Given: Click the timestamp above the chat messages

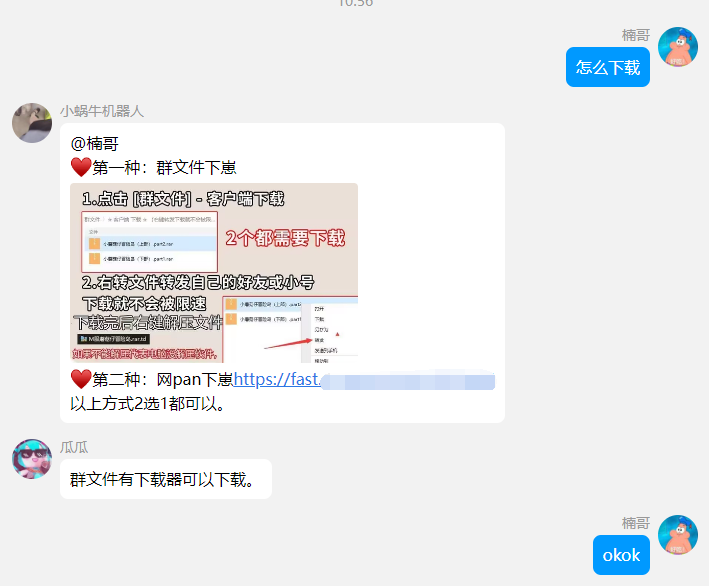Looking at the screenshot, I should (356, 3).
